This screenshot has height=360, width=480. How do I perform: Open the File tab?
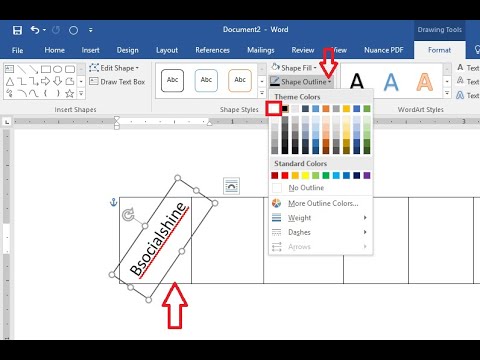pos(17,50)
